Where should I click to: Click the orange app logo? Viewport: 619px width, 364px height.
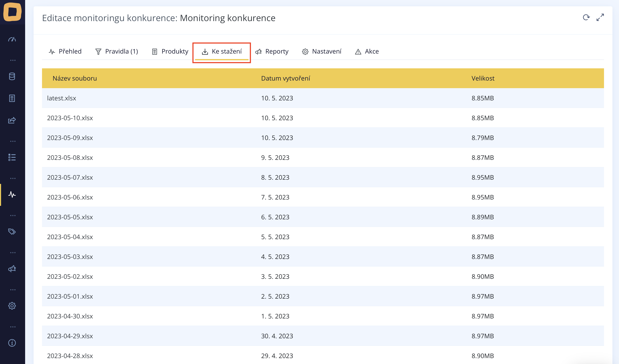(12, 12)
